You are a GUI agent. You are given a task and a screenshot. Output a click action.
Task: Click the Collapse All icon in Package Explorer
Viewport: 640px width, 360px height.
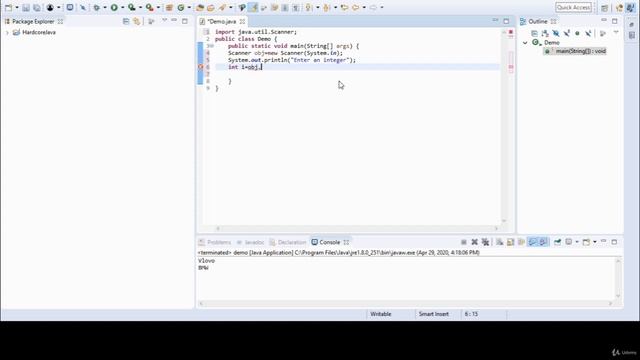[126, 21]
